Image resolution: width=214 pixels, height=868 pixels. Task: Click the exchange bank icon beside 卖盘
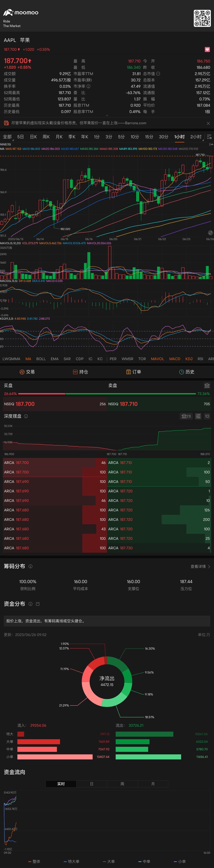point(207,385)
